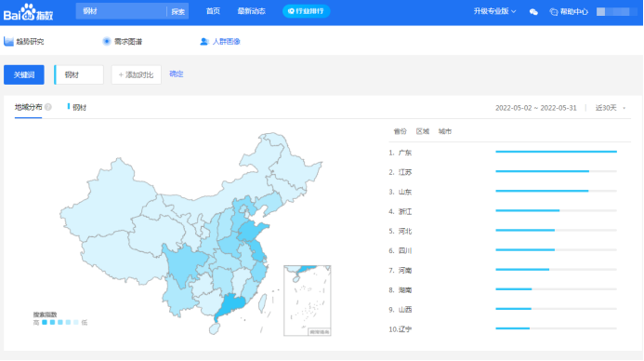Click the 行业排行 pill button

(x=306, y=11)
